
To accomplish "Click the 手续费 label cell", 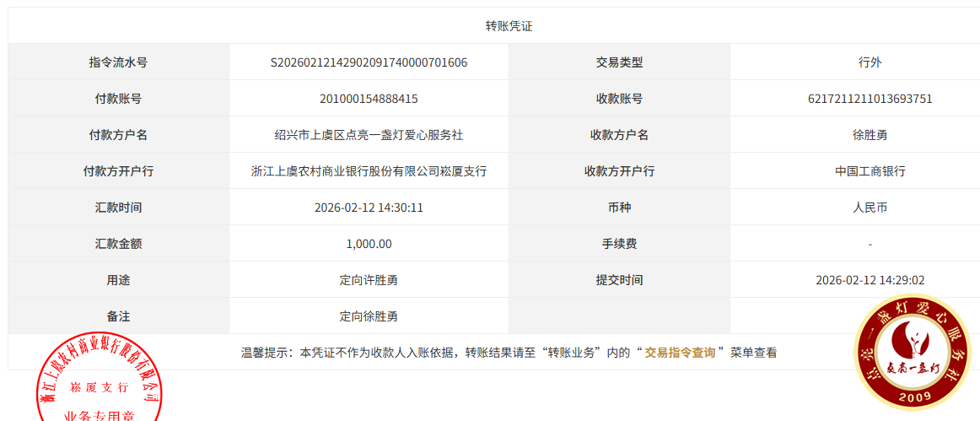I will pos(619,244).
